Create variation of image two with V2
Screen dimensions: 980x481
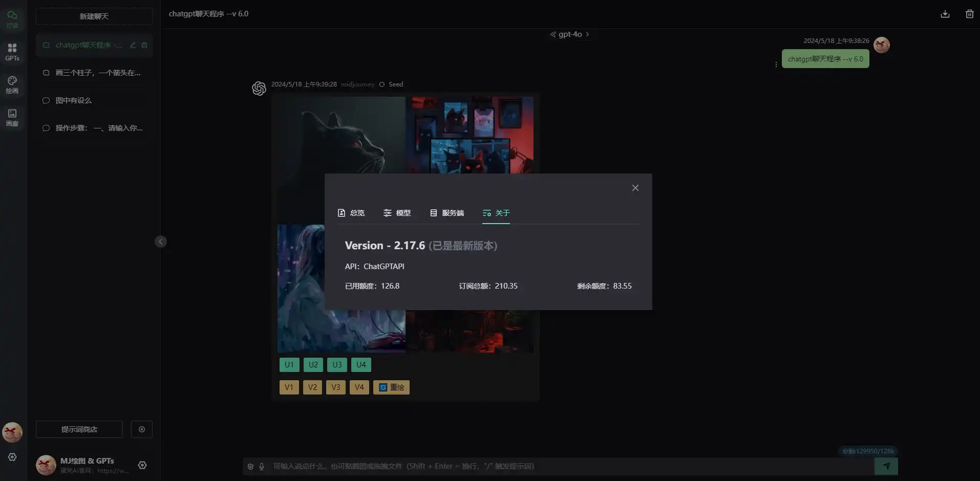312,387
